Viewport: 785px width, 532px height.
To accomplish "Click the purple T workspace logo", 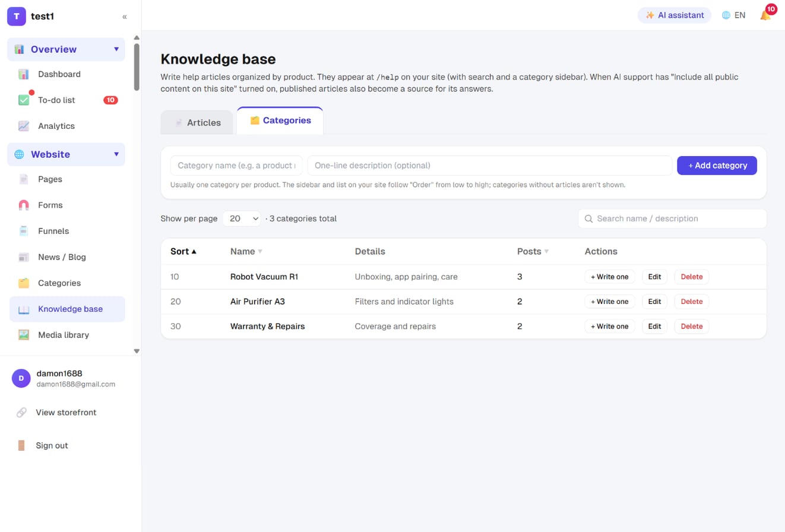I will tap(17, 16).
